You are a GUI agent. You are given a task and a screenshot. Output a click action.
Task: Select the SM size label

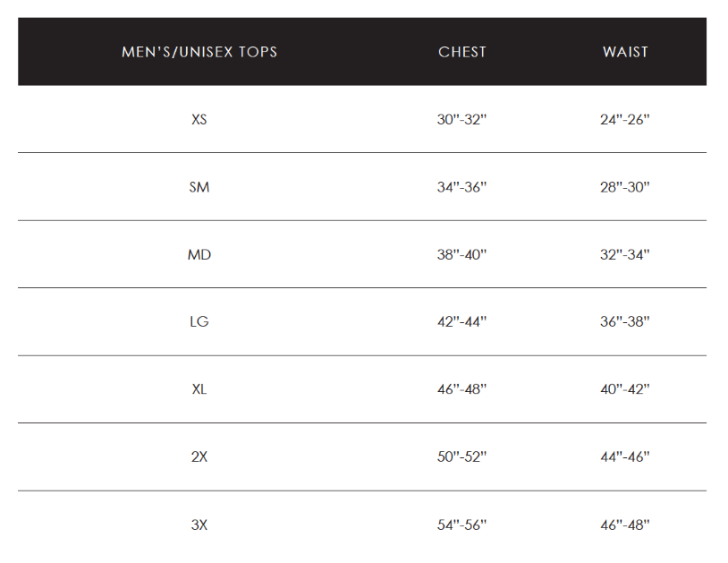[x=199, y=187]
